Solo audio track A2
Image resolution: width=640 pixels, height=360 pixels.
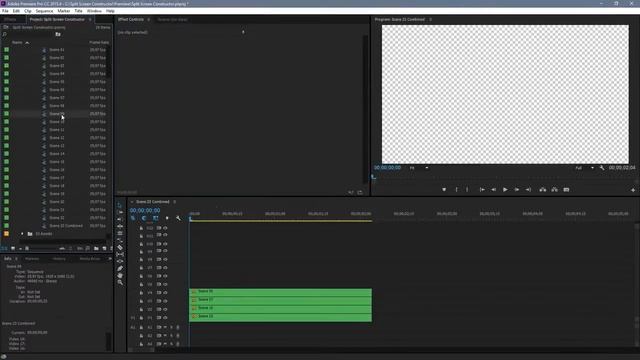coord(171,336)
